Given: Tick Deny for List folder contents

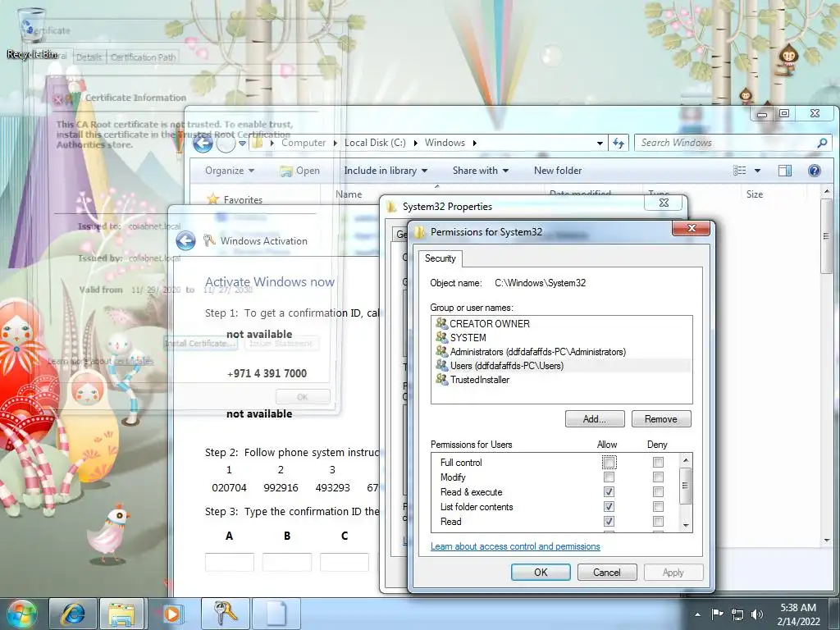Looking at the screenshot, I should coord(658,506).
